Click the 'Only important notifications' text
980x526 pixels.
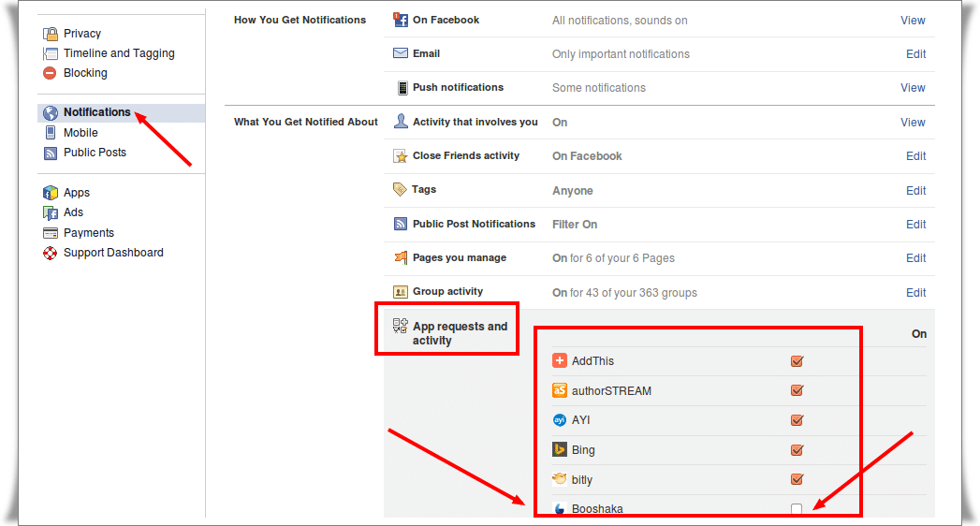click(x=621, y=54)
